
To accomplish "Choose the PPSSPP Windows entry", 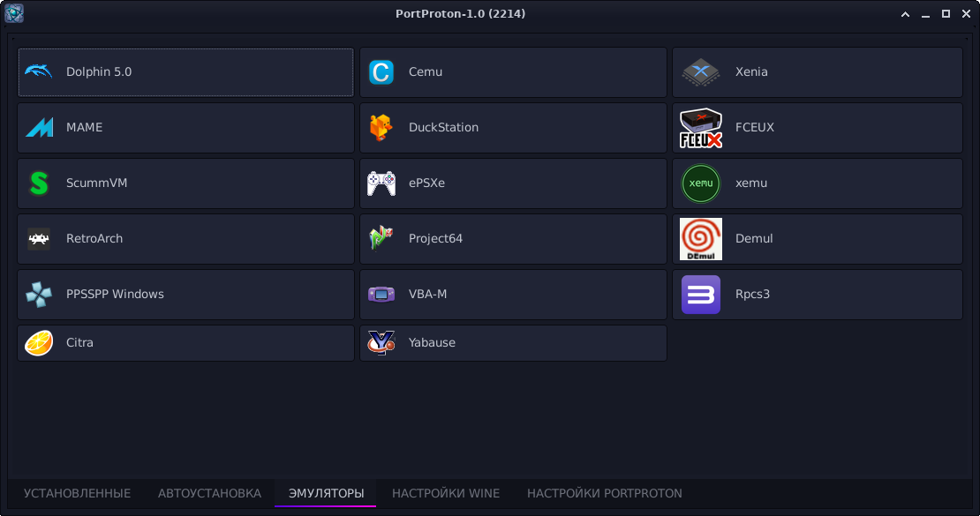I will [185, 295].
